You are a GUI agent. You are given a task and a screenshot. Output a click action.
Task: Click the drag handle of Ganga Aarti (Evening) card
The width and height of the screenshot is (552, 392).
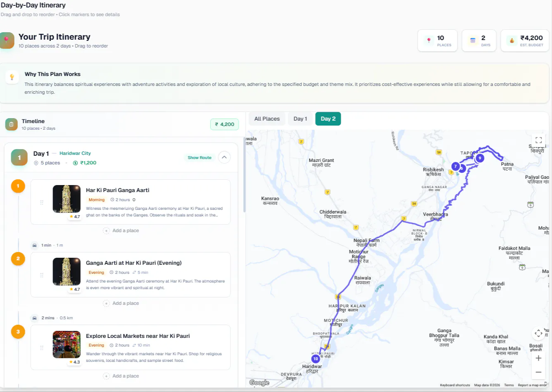click(42, 275)
